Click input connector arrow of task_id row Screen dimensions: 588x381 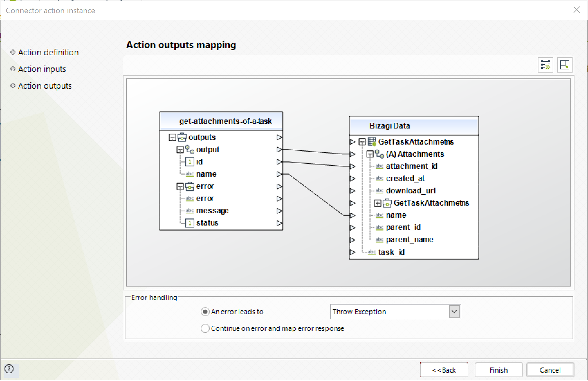point(353,252)
